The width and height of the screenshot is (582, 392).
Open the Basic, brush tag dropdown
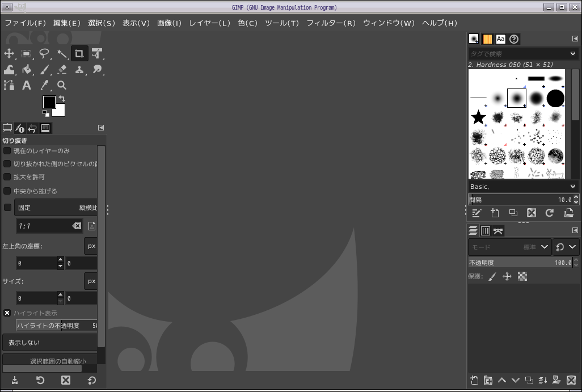(x=523, y=186)
